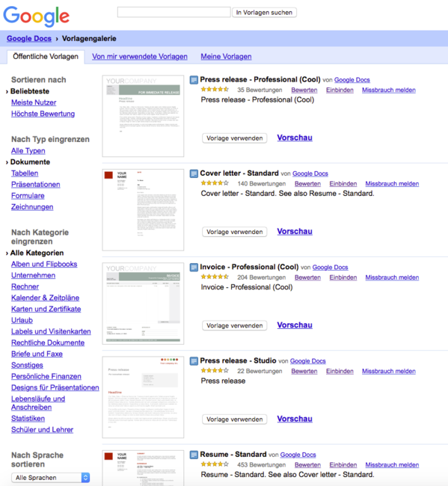Click document icon beside Press release - Professional (Cool)

pyautogui.click(x=194, y=80)
